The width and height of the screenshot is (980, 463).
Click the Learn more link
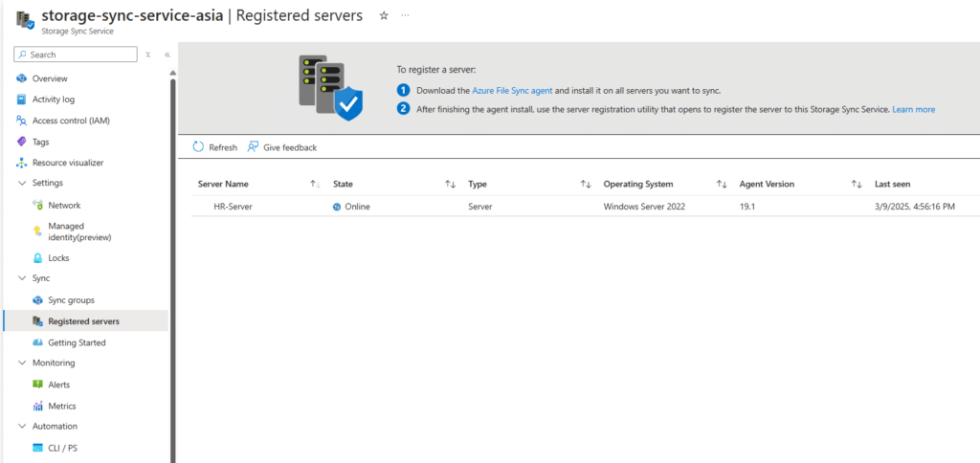point(913,110)
